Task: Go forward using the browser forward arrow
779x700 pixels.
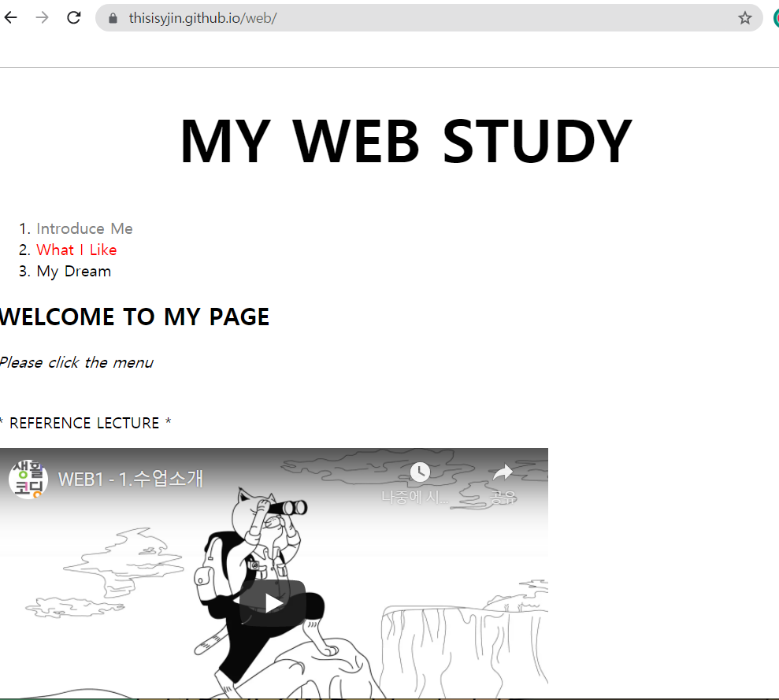Action: pyautogui.click(x=43, y=18)
